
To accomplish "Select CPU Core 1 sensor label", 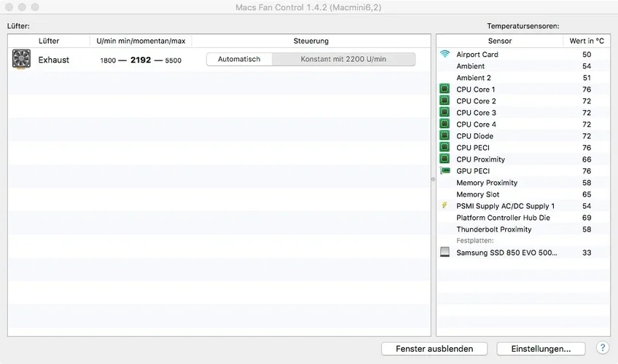I will click(476, 90).
